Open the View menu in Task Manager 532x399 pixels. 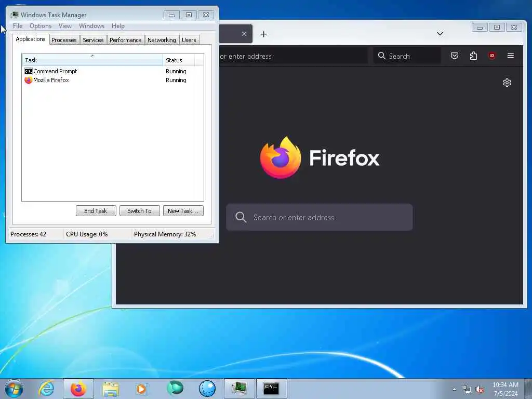pyautogui.click(x=65, y=26)
